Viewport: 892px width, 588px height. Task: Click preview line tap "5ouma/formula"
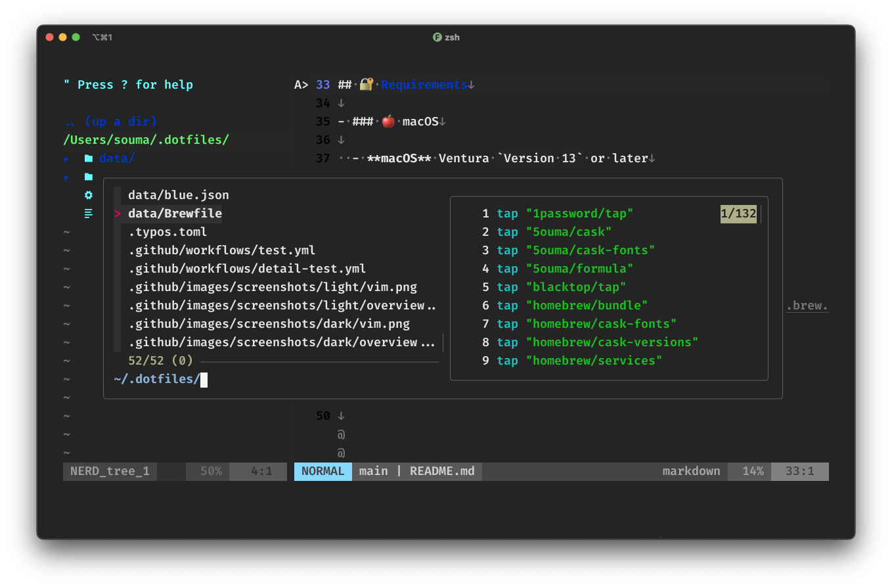click(x=565, y=269)
